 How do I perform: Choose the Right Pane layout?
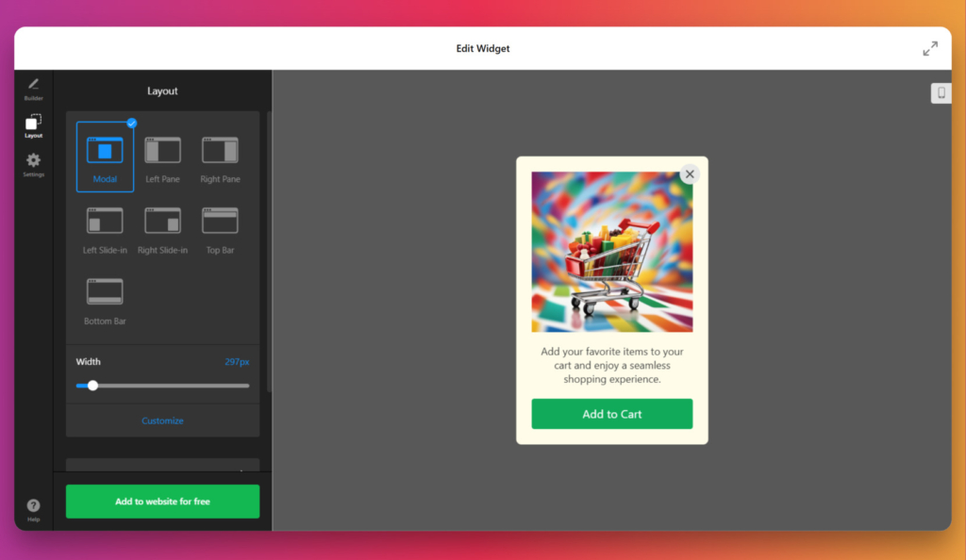coord(220,158)
